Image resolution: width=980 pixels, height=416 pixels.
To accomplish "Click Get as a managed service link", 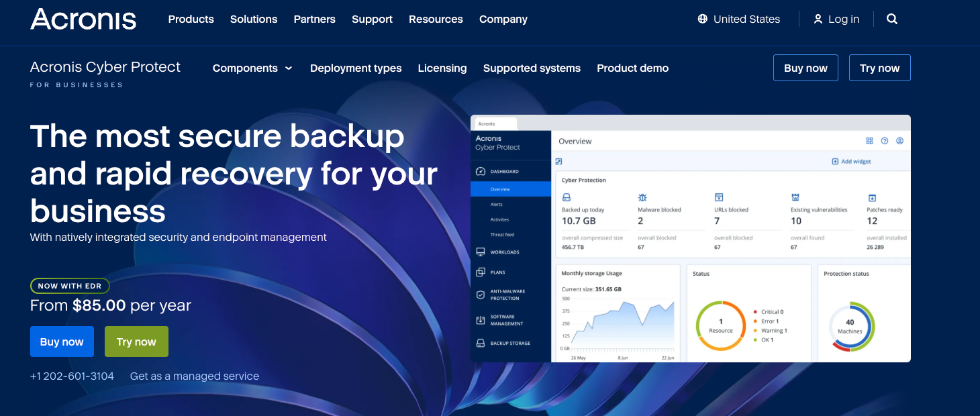I will 195,376.
